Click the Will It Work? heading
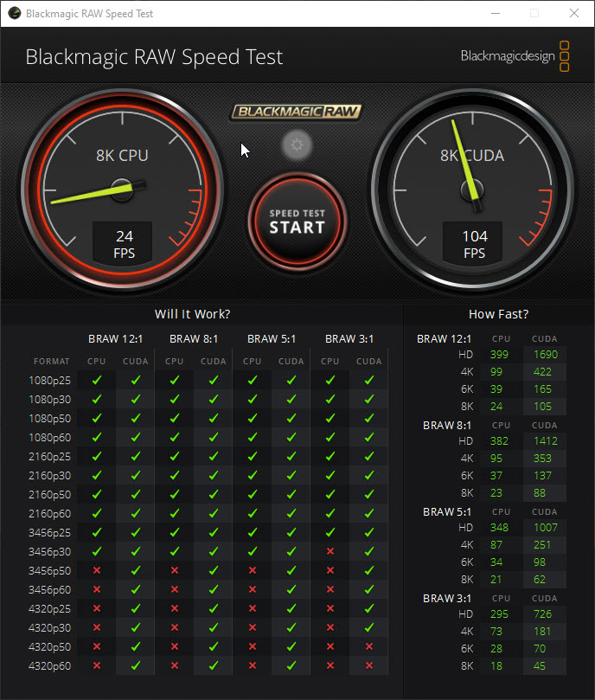This screenshot has width=595, height=700. (192, 314)
